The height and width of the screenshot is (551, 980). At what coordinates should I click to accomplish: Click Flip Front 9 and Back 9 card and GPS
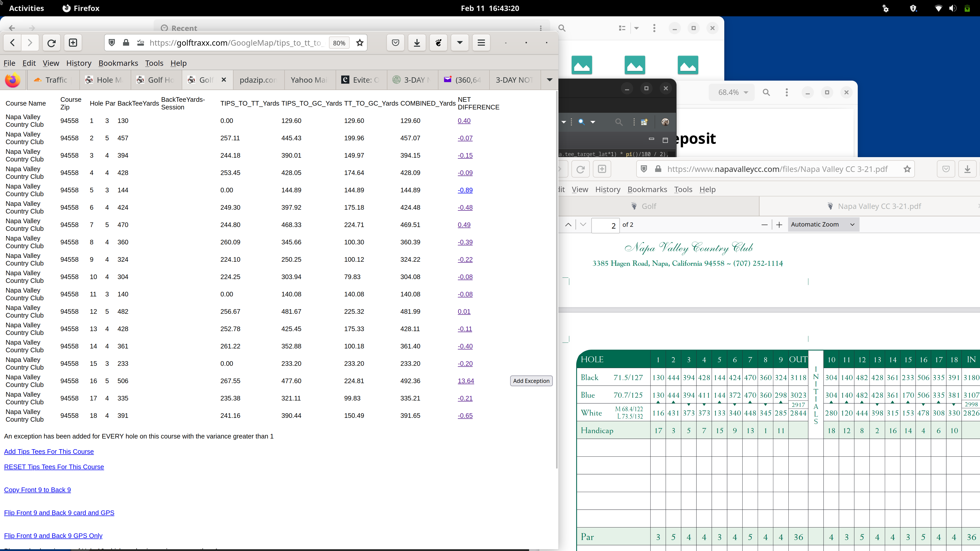tap(59, 513)
